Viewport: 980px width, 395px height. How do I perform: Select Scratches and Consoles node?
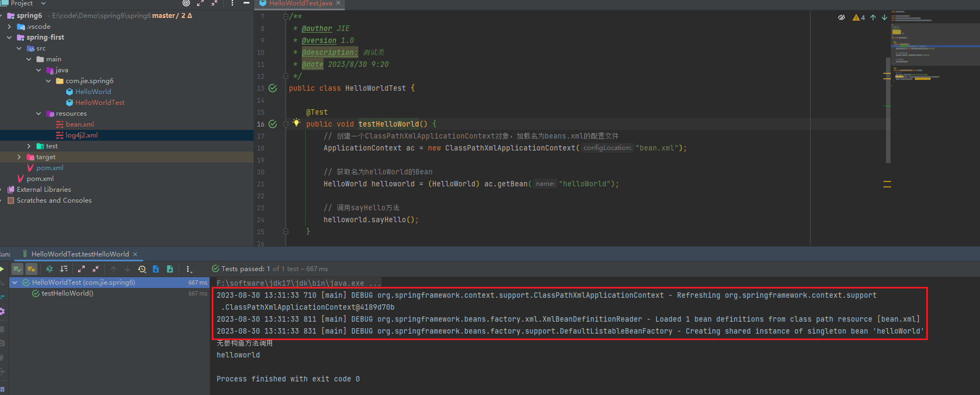point(54,200)
